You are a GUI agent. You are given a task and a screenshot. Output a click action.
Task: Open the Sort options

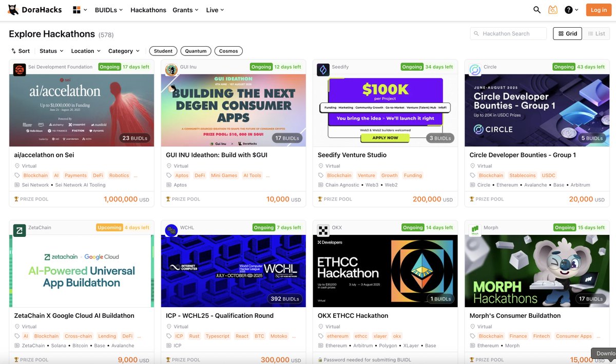(20, 51)
